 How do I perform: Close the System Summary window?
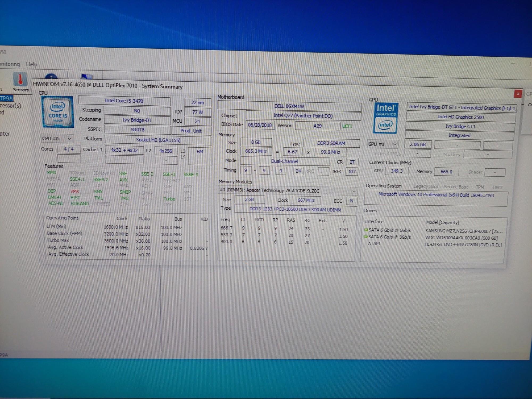[x=518, y=94]
